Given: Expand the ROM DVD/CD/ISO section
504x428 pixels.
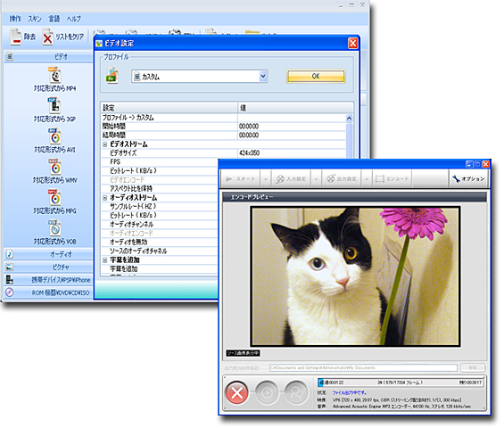Looking at the screenshot, I should tap(49, 292).
